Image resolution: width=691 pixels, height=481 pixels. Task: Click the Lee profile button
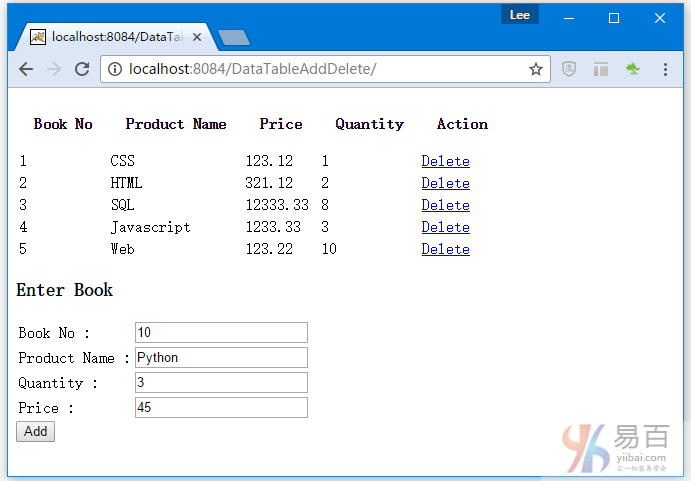coord(520,15)
